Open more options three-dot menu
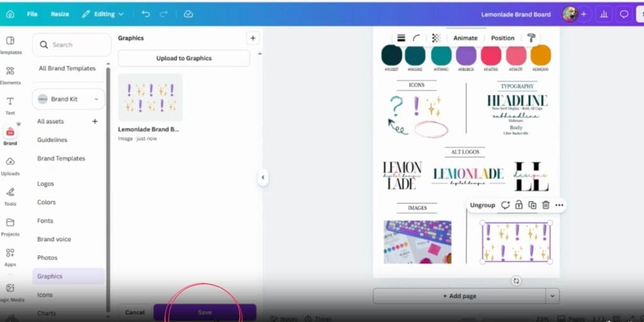This screenshot has width=644, height=322. tap(559, 205)
